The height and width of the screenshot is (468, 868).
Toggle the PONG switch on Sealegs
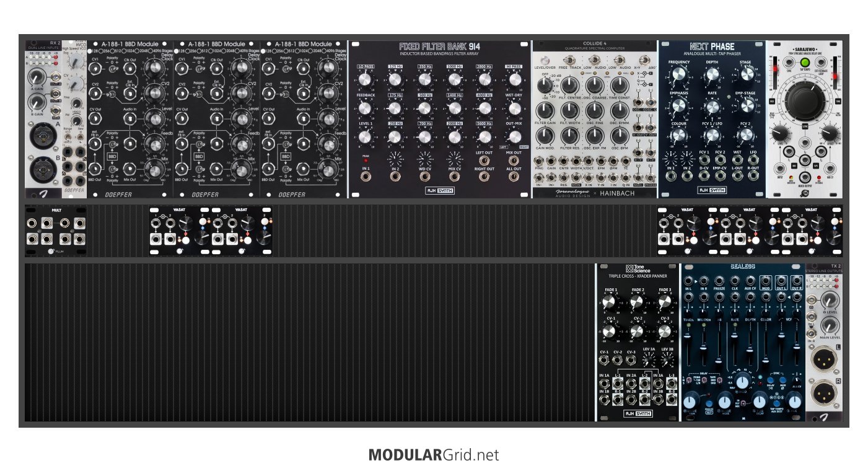click(704, 380)
